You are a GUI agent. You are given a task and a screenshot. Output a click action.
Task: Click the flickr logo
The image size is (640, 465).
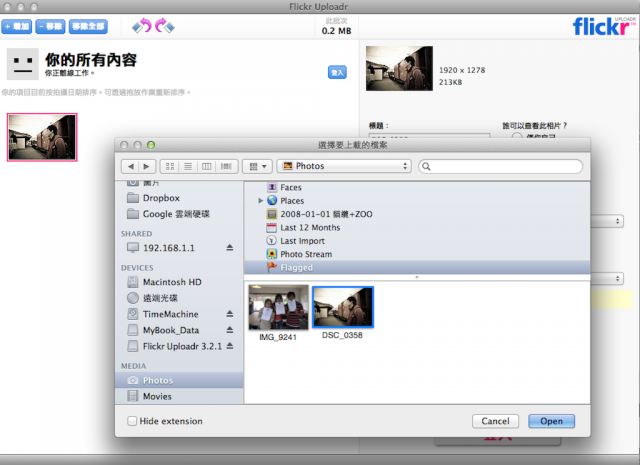point(604,26)
